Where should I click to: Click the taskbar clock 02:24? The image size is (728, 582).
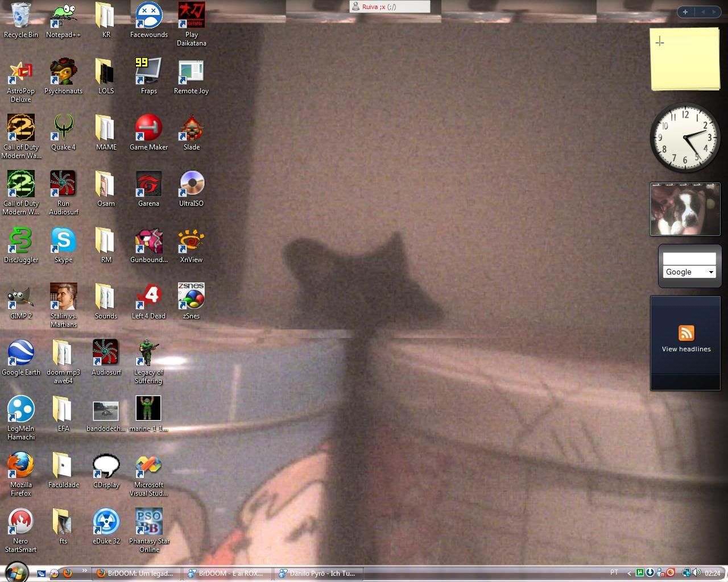713,573
